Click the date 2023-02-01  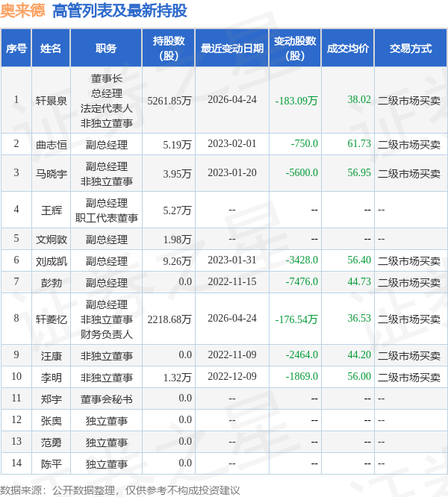pos(232,143)
